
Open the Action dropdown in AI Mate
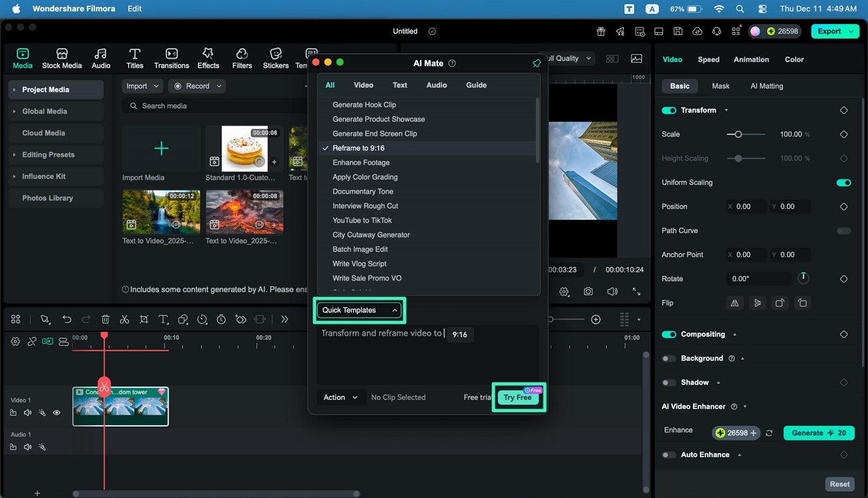pos(341,397)
